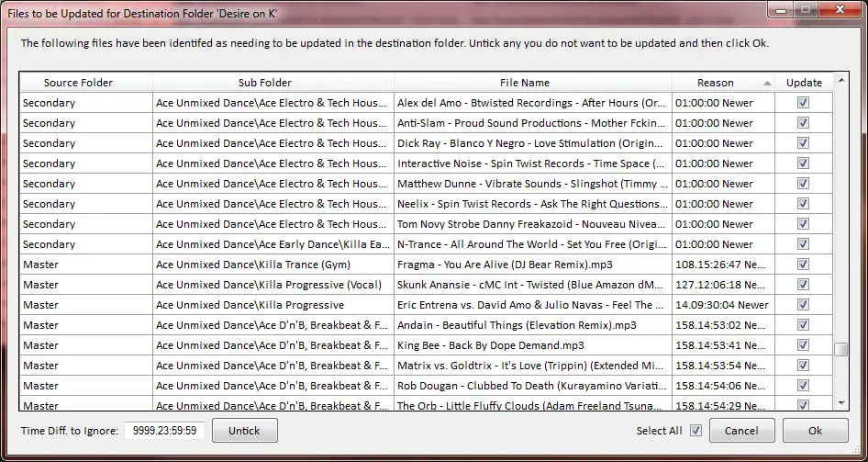Untick Update checkbox for Interactive Noise row

pyautogui.click(x=803, y=163)
